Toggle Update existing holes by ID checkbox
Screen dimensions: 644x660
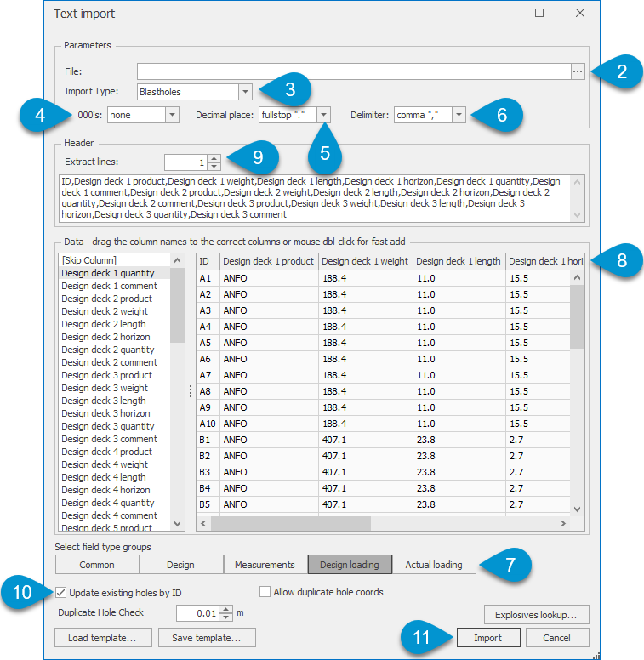tap(61, 593)
